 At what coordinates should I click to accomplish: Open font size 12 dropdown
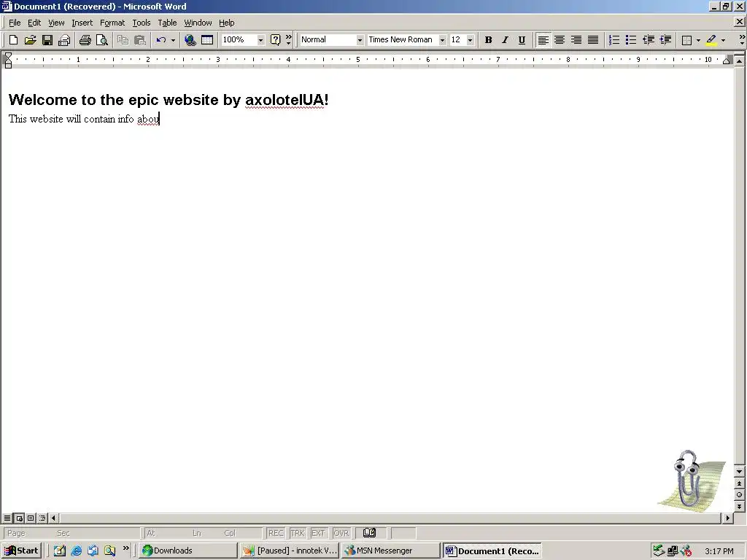[471, 40]
